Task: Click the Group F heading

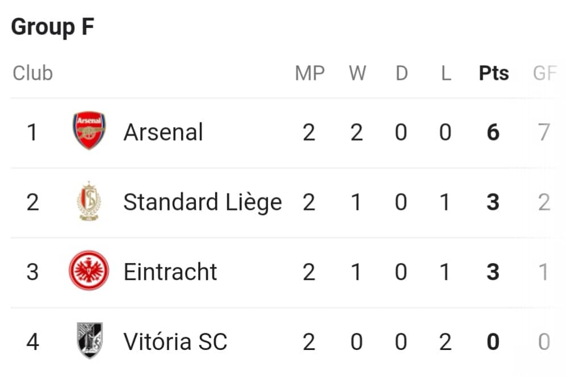Action: (53, 27)
